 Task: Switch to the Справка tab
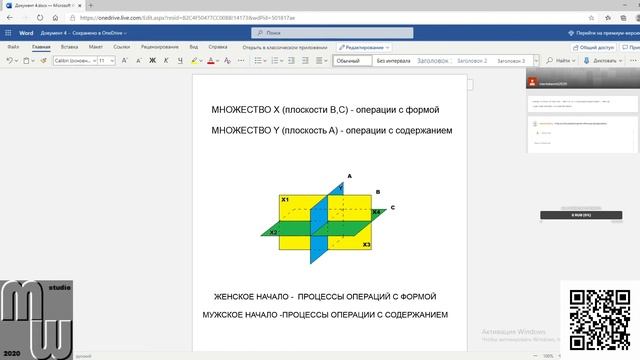tap(218, 47)
